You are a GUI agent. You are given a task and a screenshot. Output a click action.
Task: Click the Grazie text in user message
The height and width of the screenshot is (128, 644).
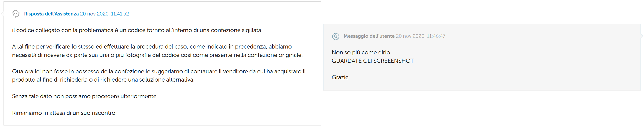(x=340, y=77)
